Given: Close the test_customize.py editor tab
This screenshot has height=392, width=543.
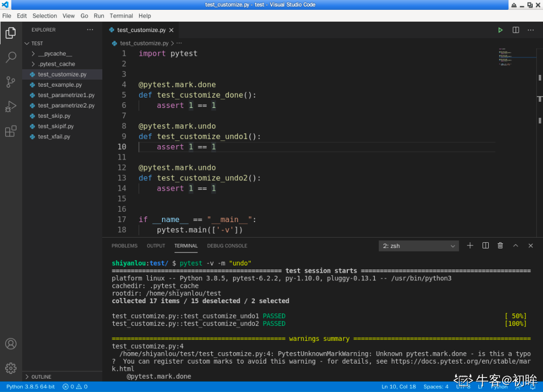Looking at the screenshot, I should tap(172, 30).
